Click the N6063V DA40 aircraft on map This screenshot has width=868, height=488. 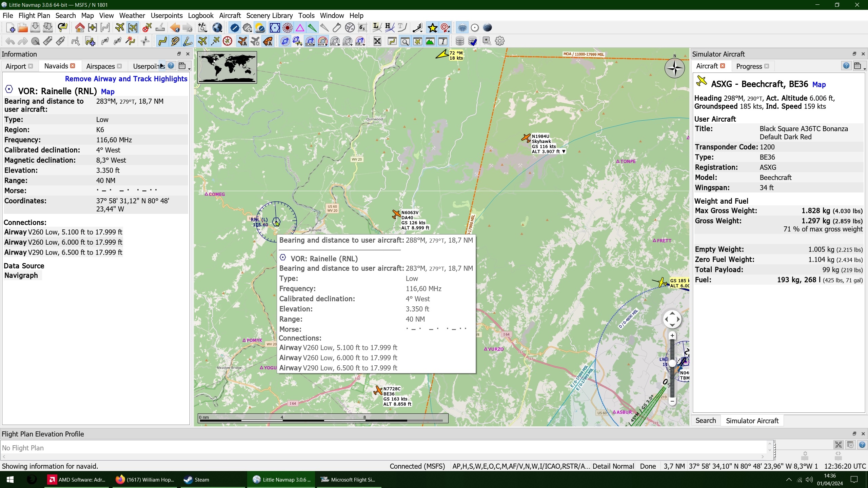pyautogui.click(x=396, y=214)
